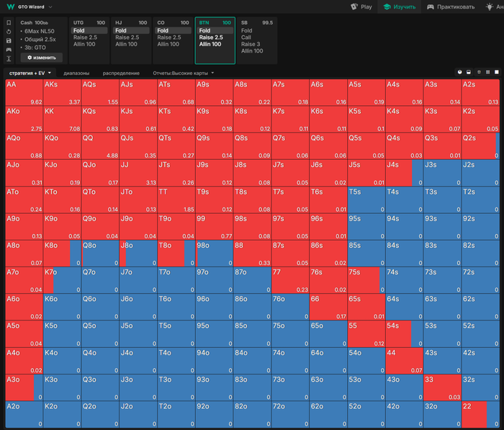The image size is (504, 430).
Task: Choose Fold in the BTN panel
Action: (215, 30)
